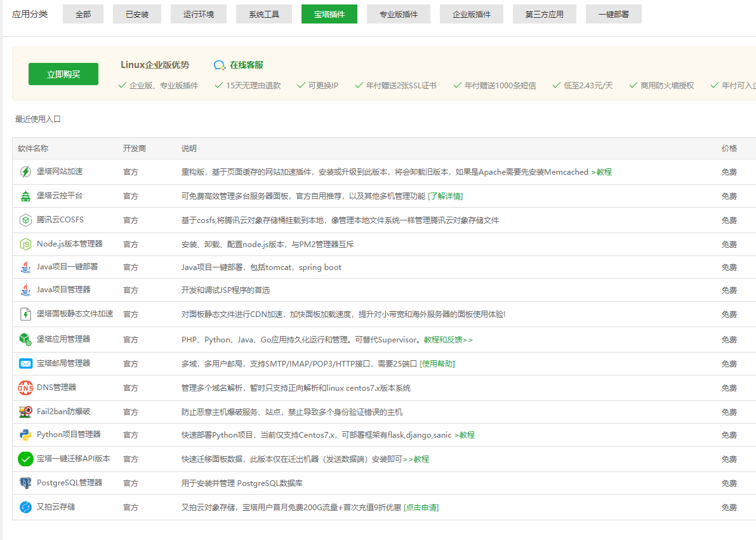Click the 腾讯云COSFS plugin name

pyautogui.click(x=60, y=220)
